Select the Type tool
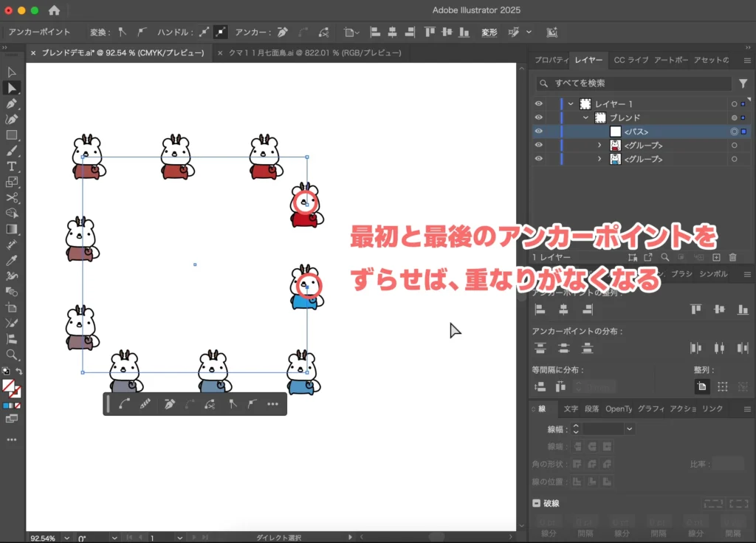Image resolution: width=756 pixels, height=543 pixels. coord(10,165)
